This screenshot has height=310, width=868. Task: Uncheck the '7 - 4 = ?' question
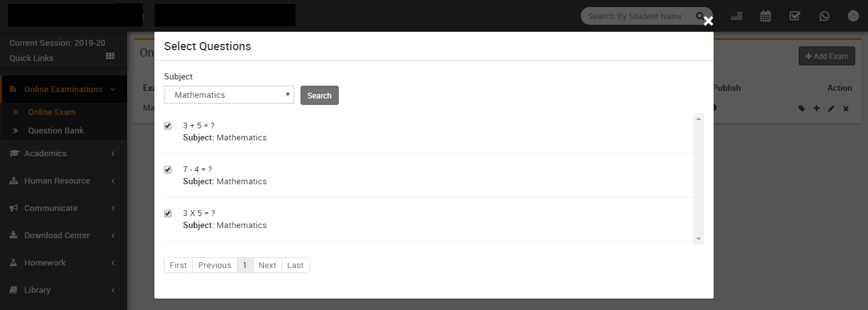pos(168,170)
